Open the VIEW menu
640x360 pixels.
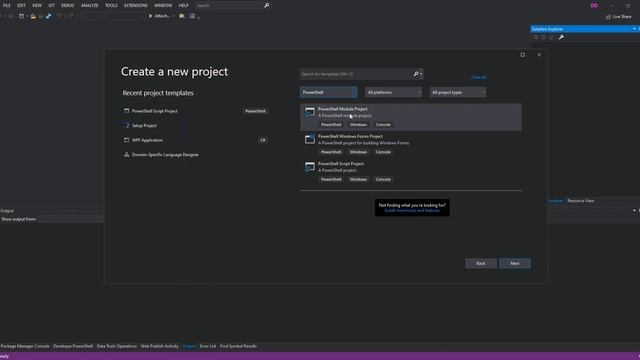point(37,5)
